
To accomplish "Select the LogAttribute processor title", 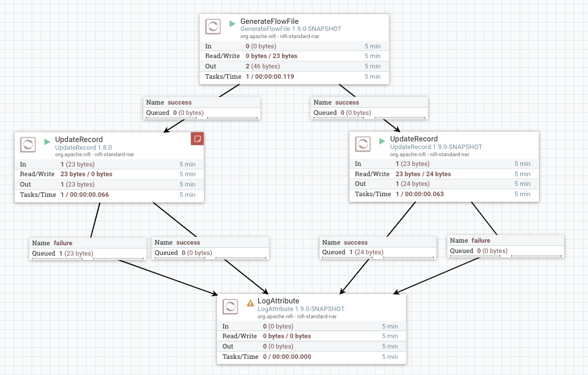I will click(278, 301).
